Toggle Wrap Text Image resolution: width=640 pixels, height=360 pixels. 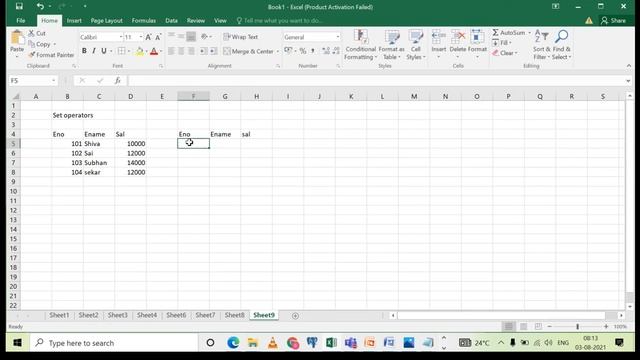click(x=241, y=37)
